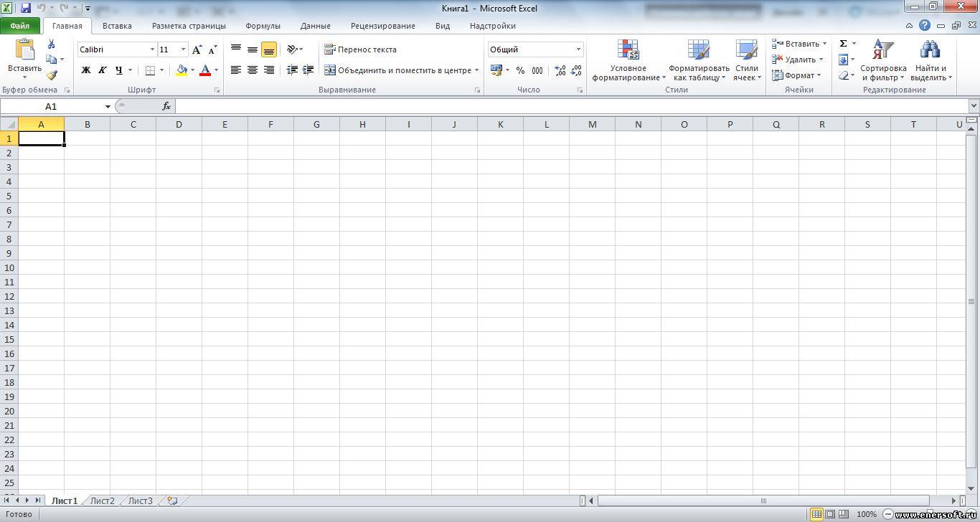Open the font size 11 dropdown
The height and width of the screenshot is (522, 980).
tap(183, 49)
